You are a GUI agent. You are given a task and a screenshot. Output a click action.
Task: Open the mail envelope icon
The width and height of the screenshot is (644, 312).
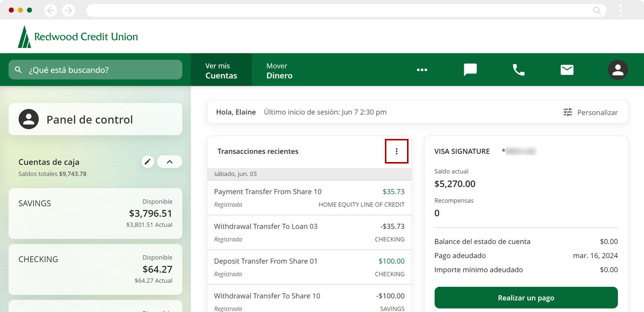pyautogui.click(x=567, y=70)
